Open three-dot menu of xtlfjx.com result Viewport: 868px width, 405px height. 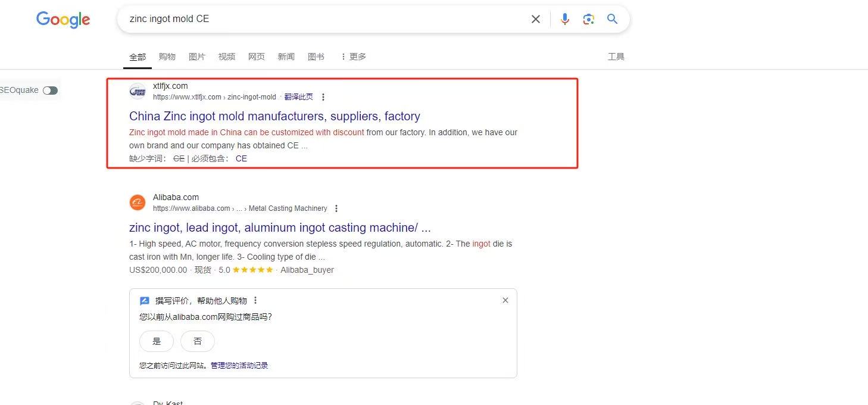(323, 97)
